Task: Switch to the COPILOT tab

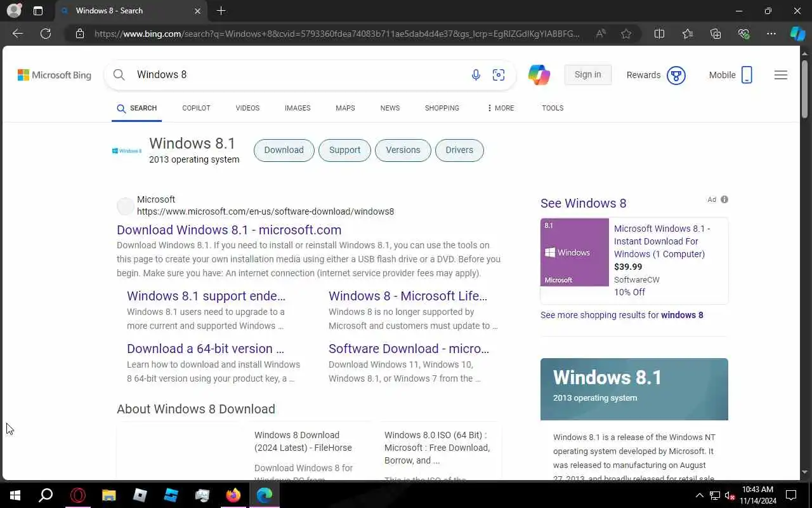Action: pos(196,108)
